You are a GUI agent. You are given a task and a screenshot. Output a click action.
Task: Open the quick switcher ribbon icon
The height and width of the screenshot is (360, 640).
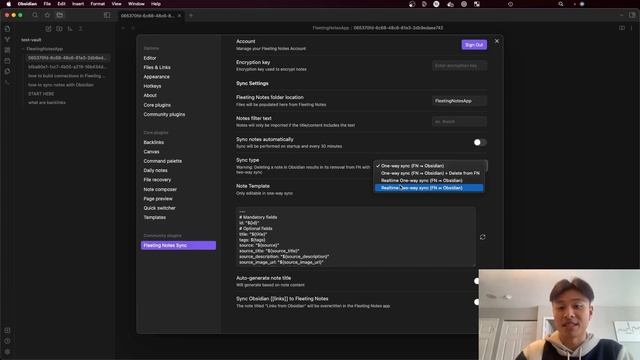tap(7, 29)
